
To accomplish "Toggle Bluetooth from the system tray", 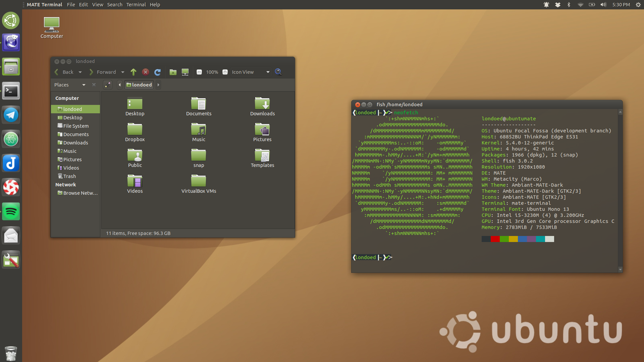I will point(568,5).
